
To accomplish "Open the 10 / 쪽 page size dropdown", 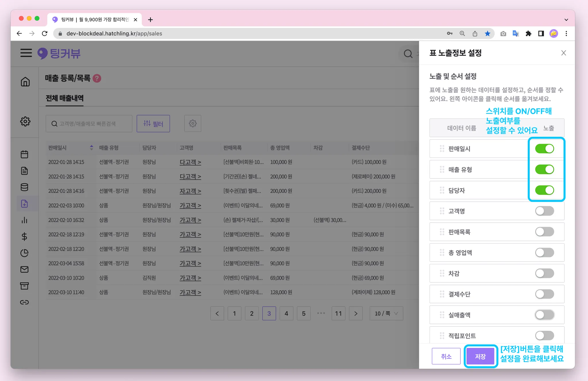I will coord(386,314).
